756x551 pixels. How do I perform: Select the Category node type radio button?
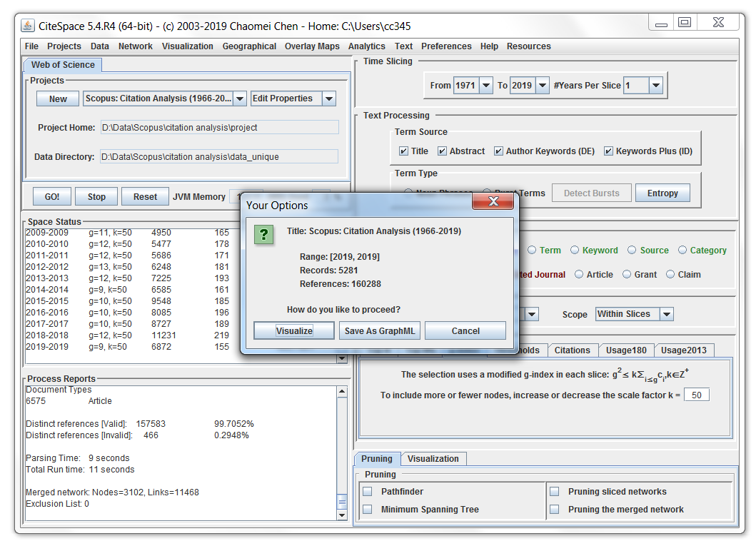click(x=682, y=250)
